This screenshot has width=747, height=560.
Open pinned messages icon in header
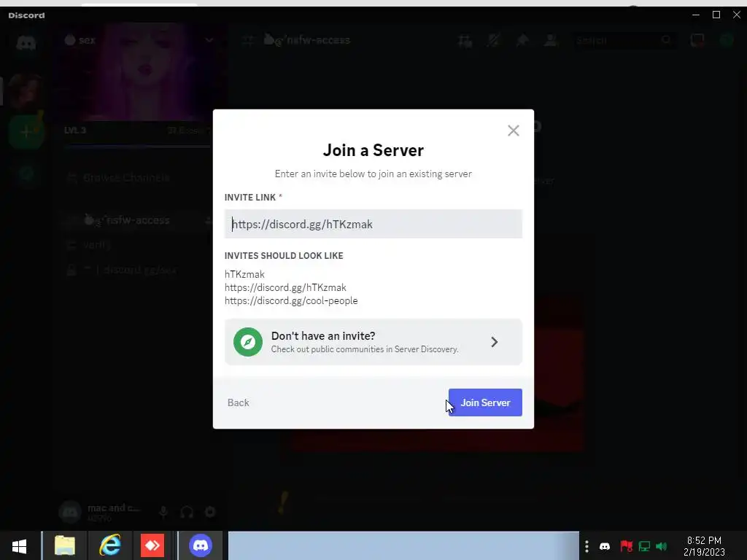pyautogui.click(x=522, y=41)
